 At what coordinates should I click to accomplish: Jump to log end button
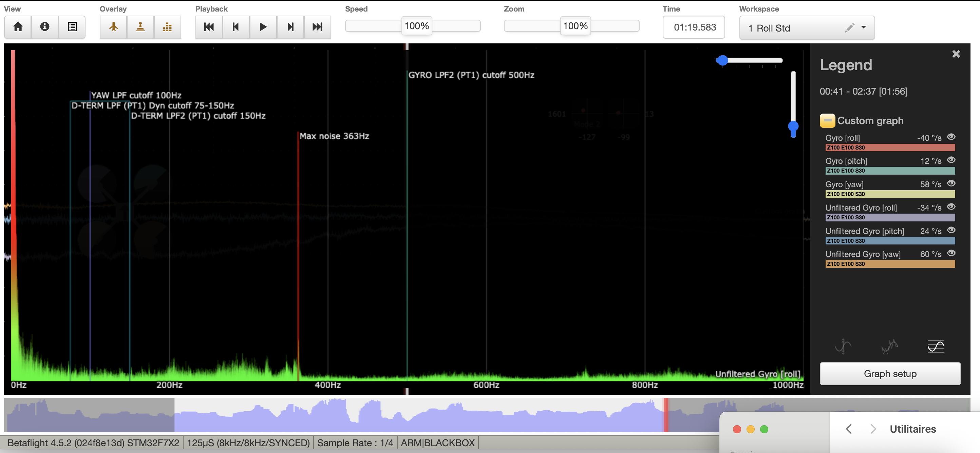317,27
